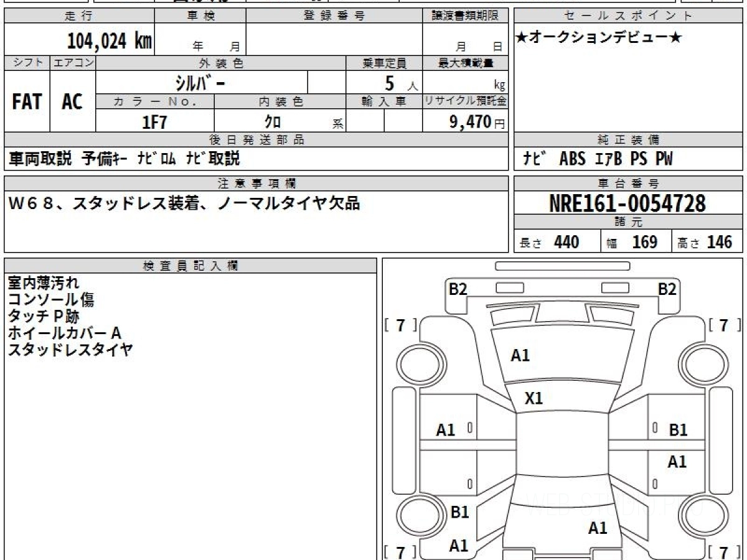
Task: Click the 外装色 header cell
Action: [221, 63]
